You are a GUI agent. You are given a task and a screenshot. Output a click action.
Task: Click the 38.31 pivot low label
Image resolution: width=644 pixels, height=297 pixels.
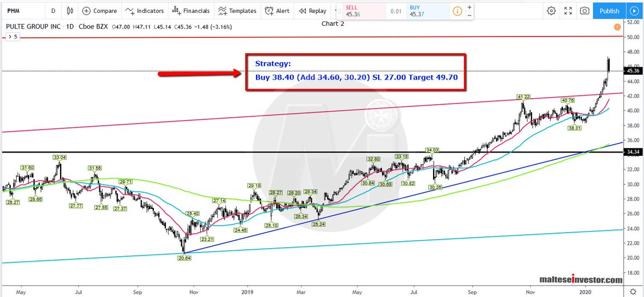click(575, 128)
